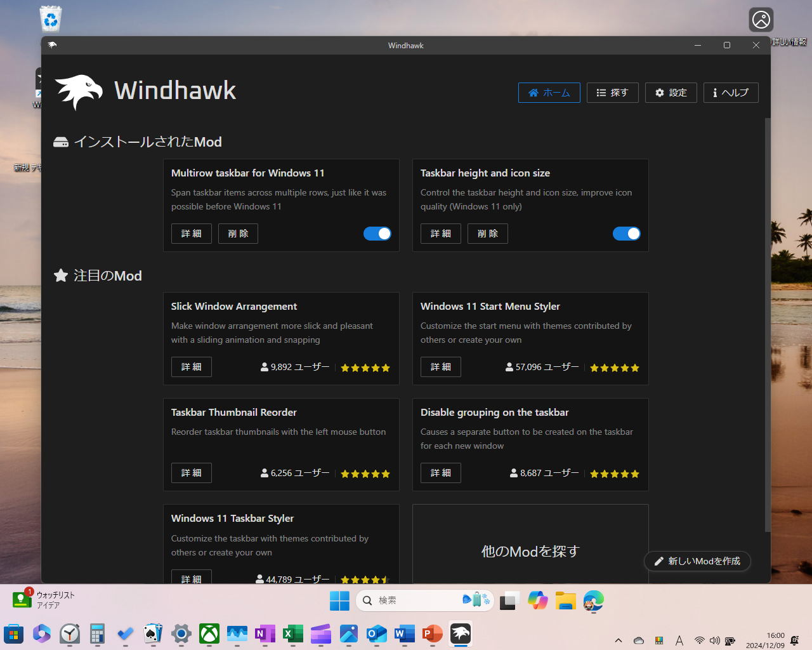Select the 他のModを探す card
The image size is (812, 650).
click(x=530, y=552)
